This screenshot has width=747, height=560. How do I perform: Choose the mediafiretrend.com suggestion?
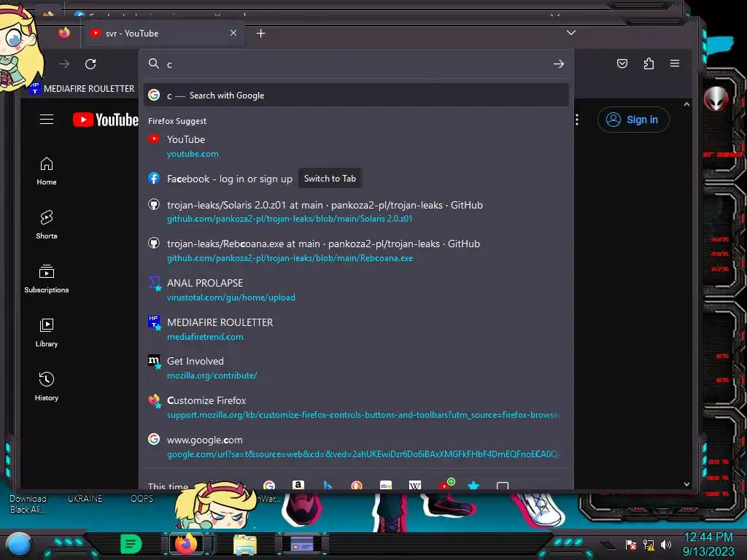(356, 329)
